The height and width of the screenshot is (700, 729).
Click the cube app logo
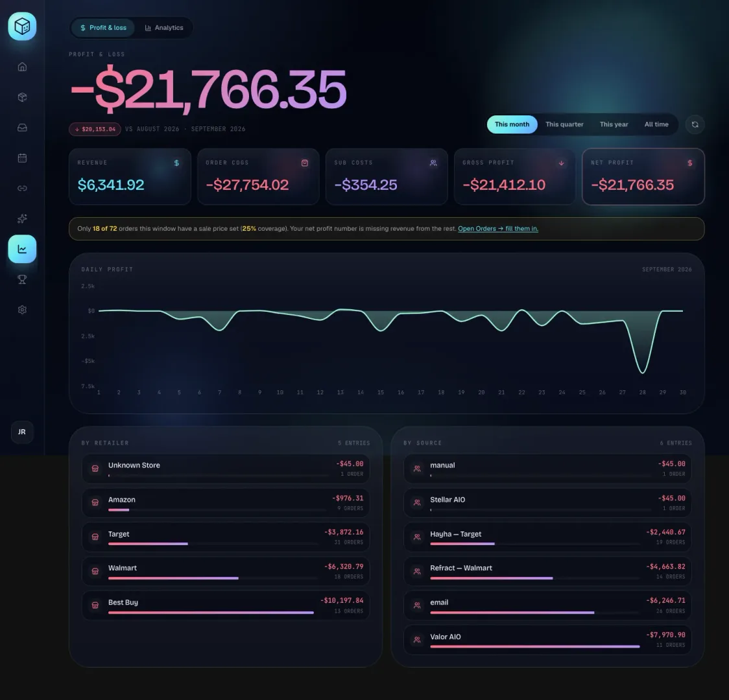[x=22, y=27]
